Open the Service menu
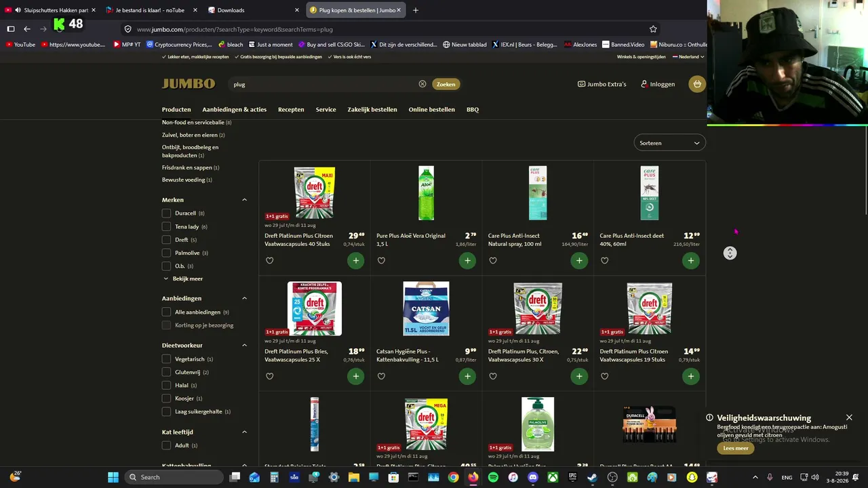868x488 pixels. [x=325, y=109]
